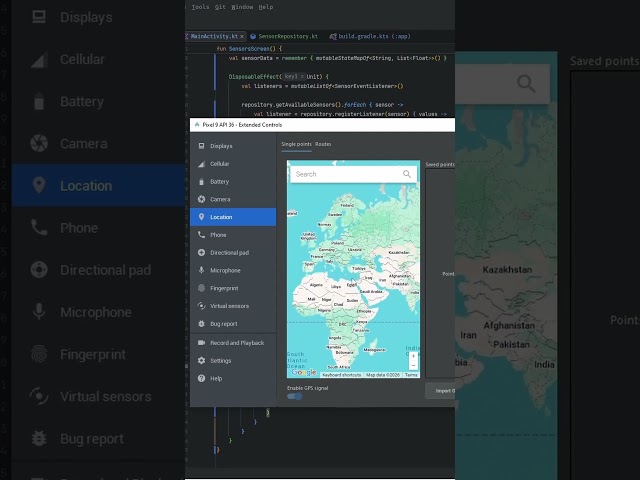640x480 pixels.
Task: Click 'repository.getAvailableSensors().forEach' code line
Action: point(322,105)
